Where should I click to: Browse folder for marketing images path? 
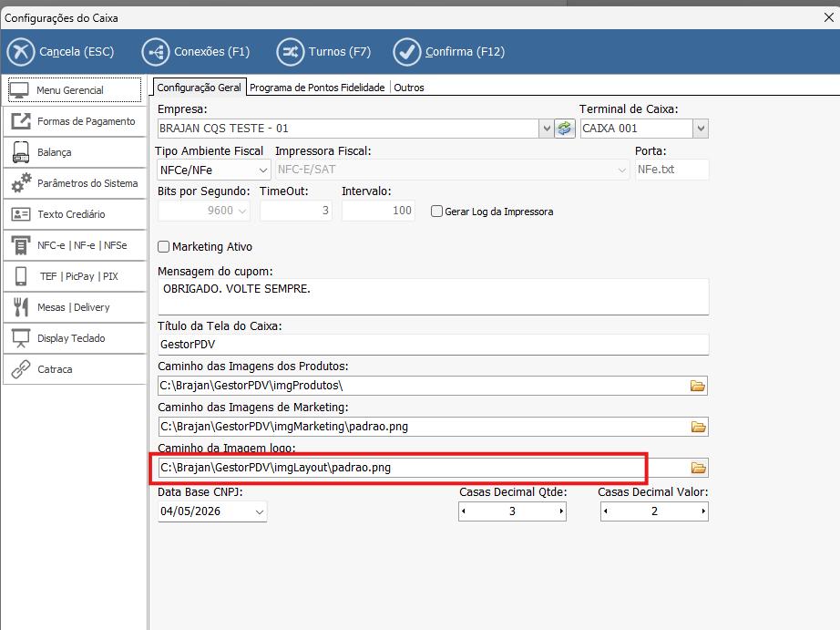[698, 427]
